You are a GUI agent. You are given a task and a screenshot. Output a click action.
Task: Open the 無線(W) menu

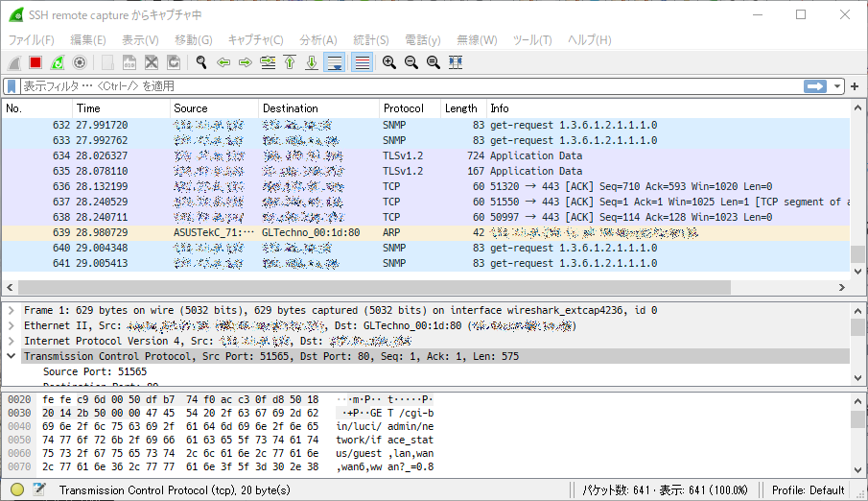[x=477, y=40]
